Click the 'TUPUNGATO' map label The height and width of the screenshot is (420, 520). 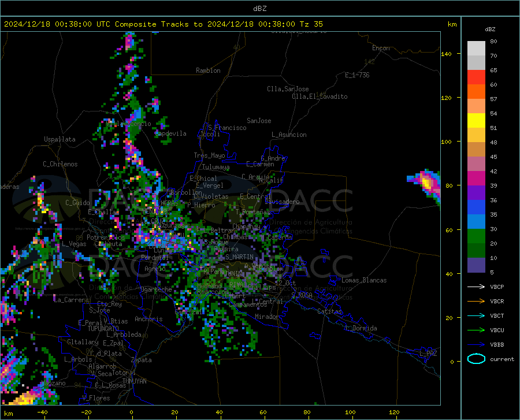[x=103, y=329]
